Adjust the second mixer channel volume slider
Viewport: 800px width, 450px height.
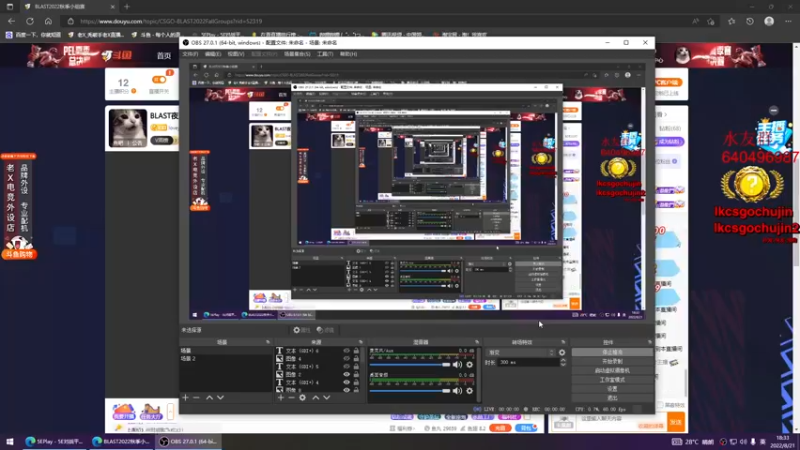click(410, 391)
